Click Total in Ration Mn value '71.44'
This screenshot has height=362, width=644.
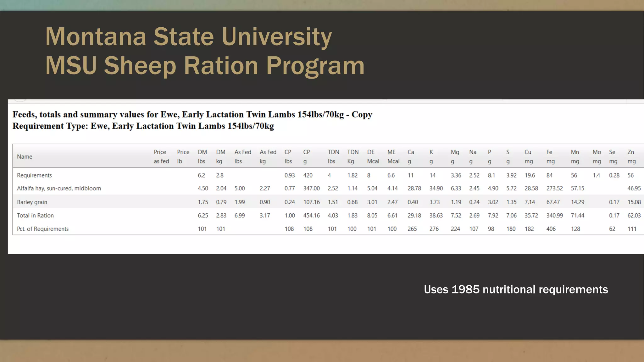578,216
